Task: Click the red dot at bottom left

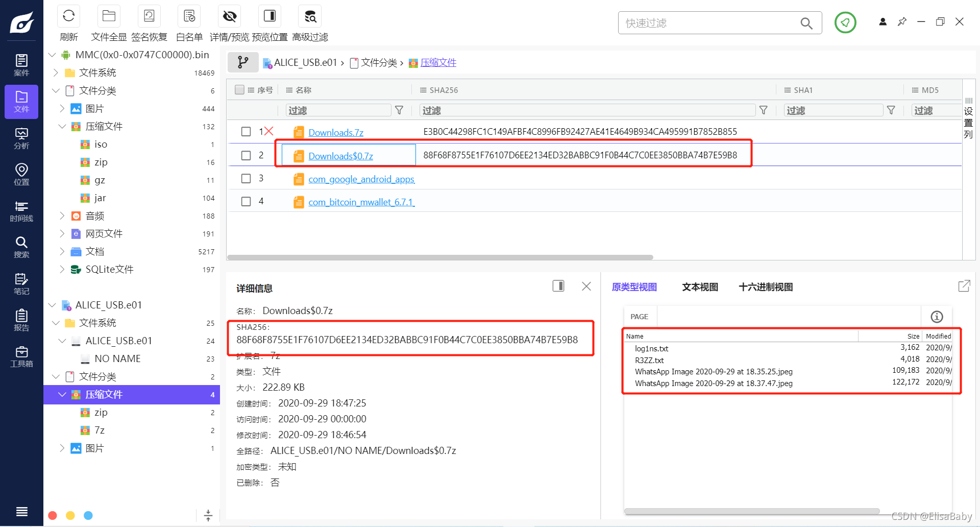Action: tap(52, 515)
